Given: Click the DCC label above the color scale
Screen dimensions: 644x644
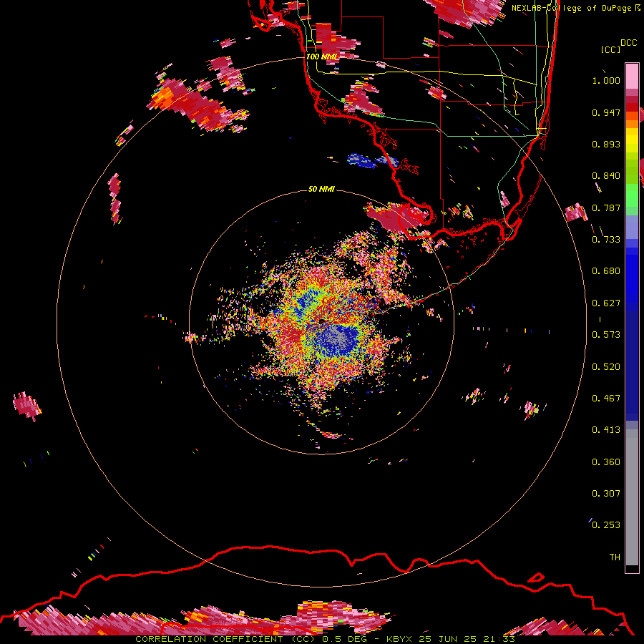Looking at the screenshot, I should [x=628, y=43].
